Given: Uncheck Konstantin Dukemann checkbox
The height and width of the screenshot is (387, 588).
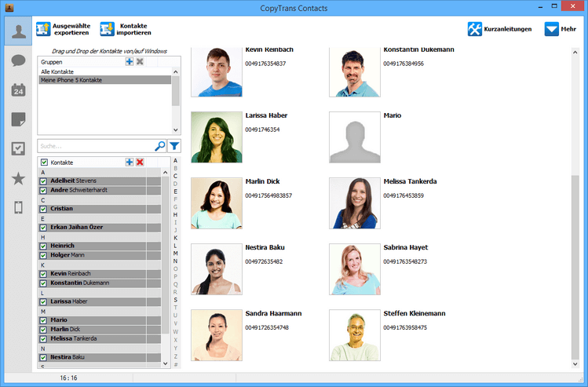Looking at the screenshot, I should [x=43, y=283].
